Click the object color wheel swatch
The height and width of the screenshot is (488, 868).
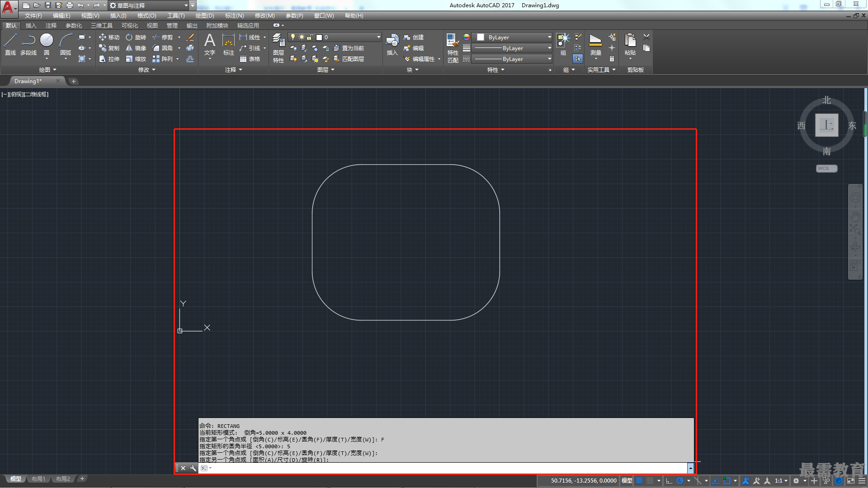pos(466,37)
